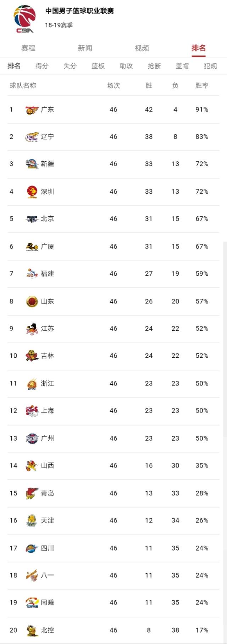Screen dimensions: 227x644
Task: Select the 盖帽 ranking filter
Action: pos(182,66)
